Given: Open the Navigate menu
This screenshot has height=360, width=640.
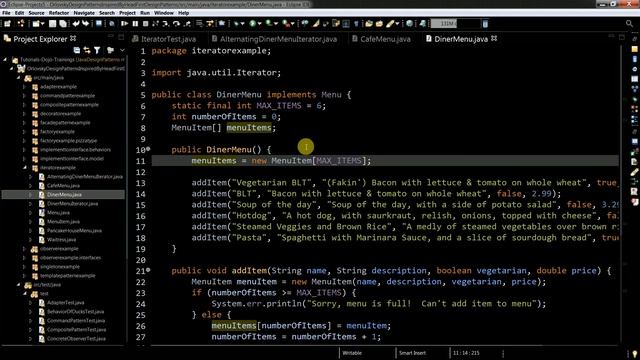Looking at the screenshot, I should pyautogui.click(x=84, y=13).
